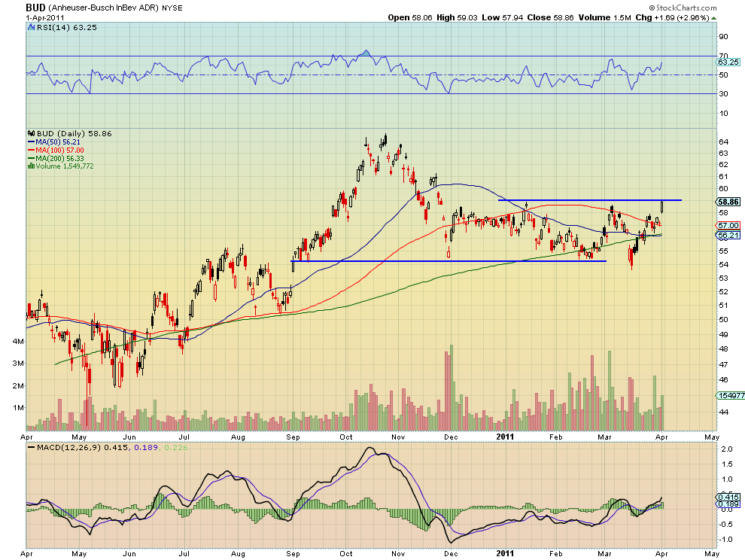The height and width of the screenshot is (560, 745).
Task: Click the 0.415 MACD tag on right axis
Action: point(728,498)
